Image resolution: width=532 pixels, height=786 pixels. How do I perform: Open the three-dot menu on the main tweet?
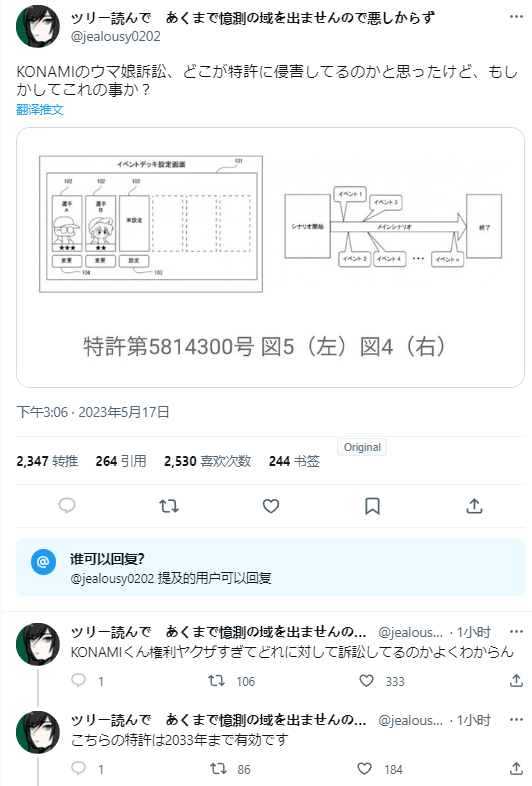[516, 17]
